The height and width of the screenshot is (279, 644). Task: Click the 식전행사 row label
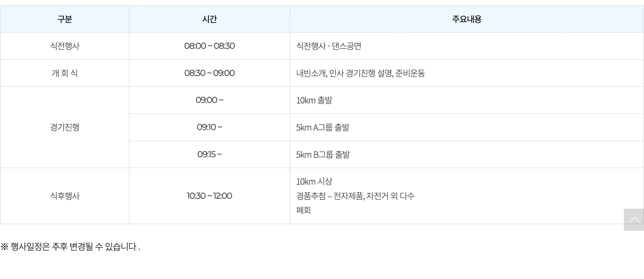click(65, 46)
